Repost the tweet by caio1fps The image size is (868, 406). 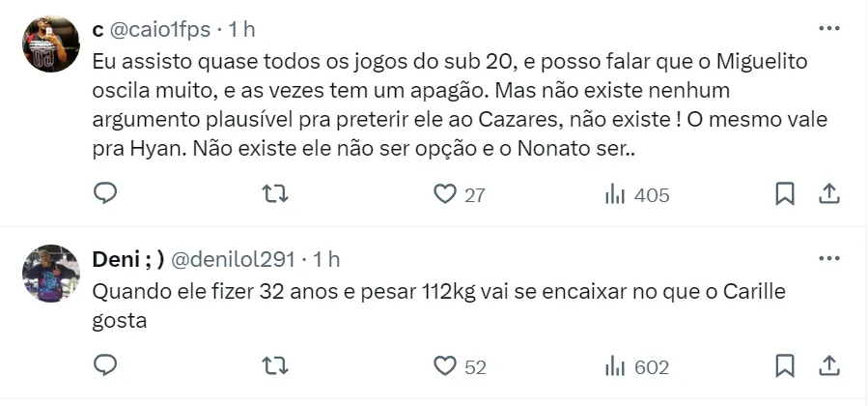275,194
